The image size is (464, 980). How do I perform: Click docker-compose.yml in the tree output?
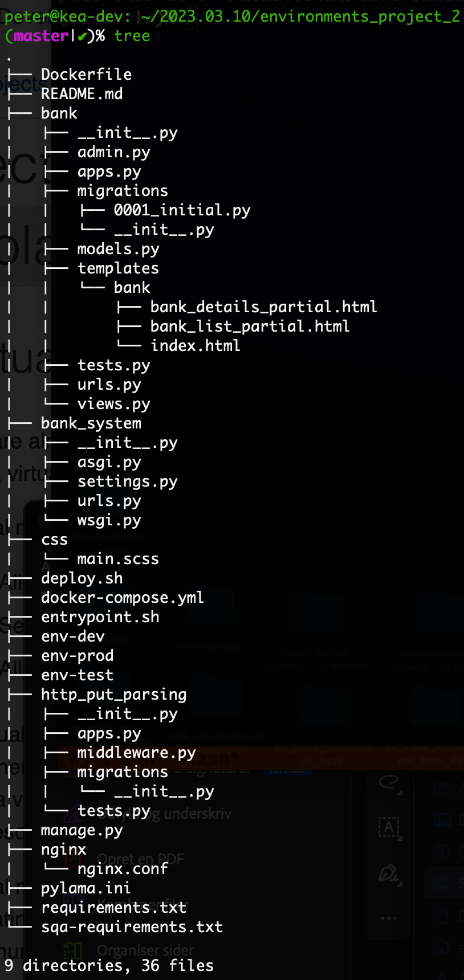tap(123, 598)
